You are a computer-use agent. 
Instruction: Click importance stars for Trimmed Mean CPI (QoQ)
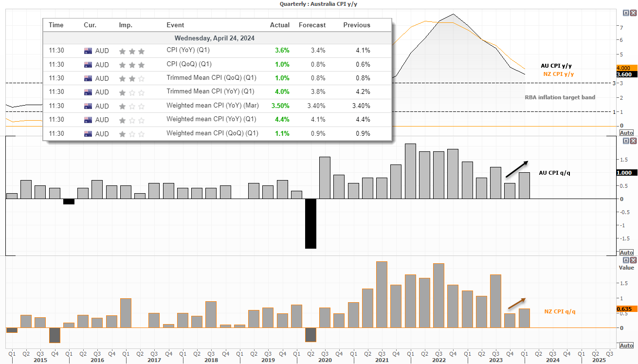[132, 78]
